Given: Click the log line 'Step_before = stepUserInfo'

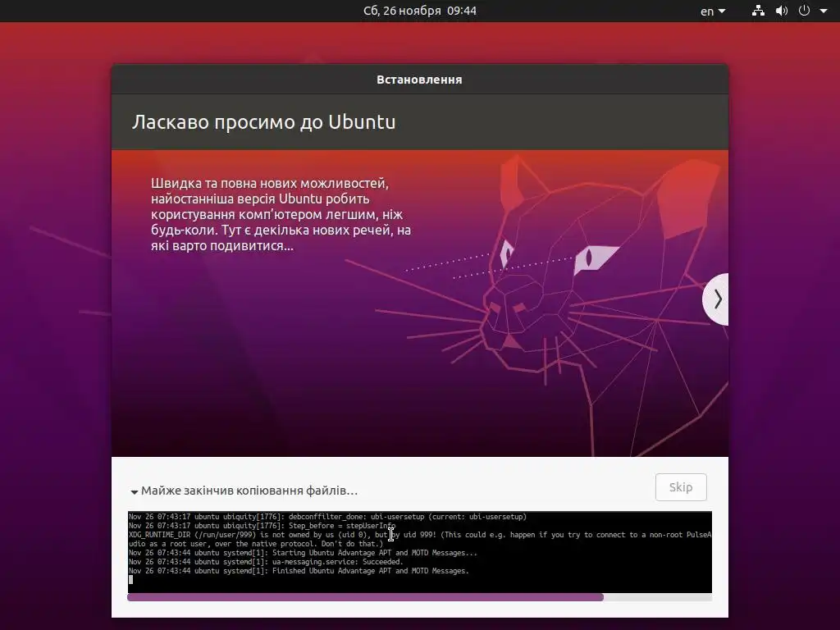Looking at the screenshot, I should tap(262, 526).
